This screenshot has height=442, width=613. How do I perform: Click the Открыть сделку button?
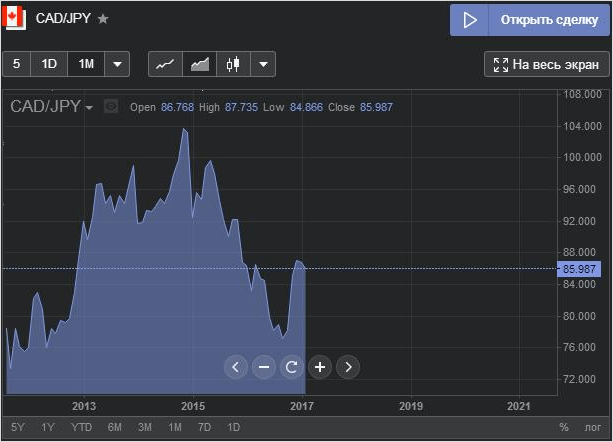point(530,20)
